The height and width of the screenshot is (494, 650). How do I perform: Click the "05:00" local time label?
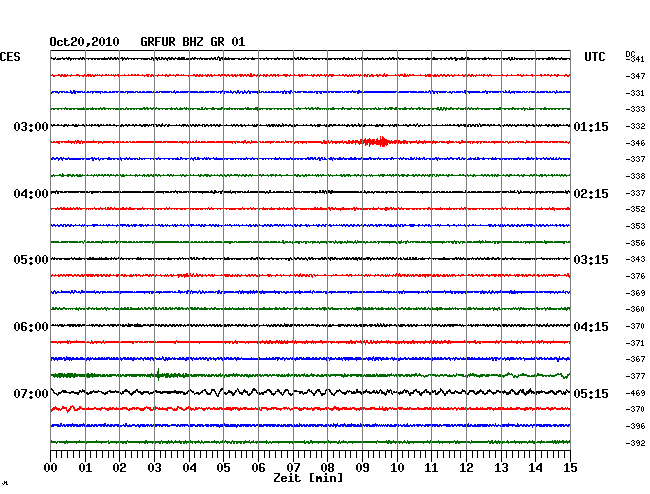pos(31,260)
